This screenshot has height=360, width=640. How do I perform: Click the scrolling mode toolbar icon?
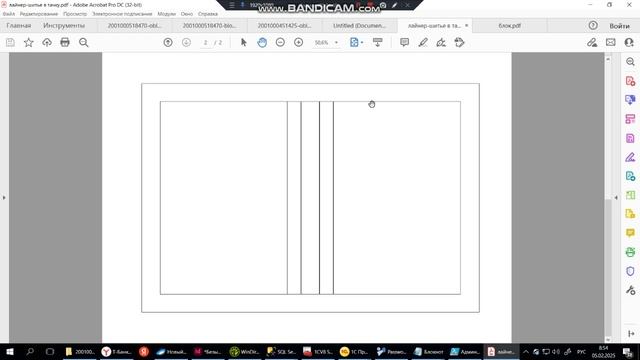(378, 42)
